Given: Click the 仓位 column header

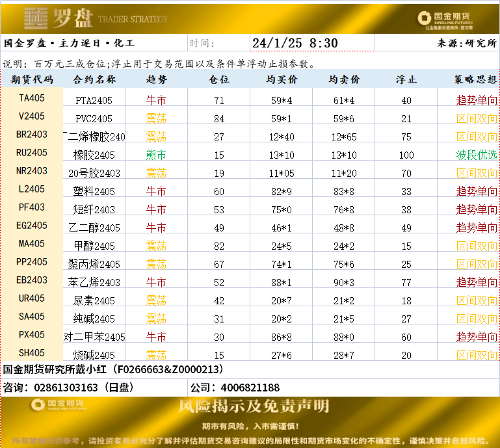Looking at the screenshot, I should point(218,79).
